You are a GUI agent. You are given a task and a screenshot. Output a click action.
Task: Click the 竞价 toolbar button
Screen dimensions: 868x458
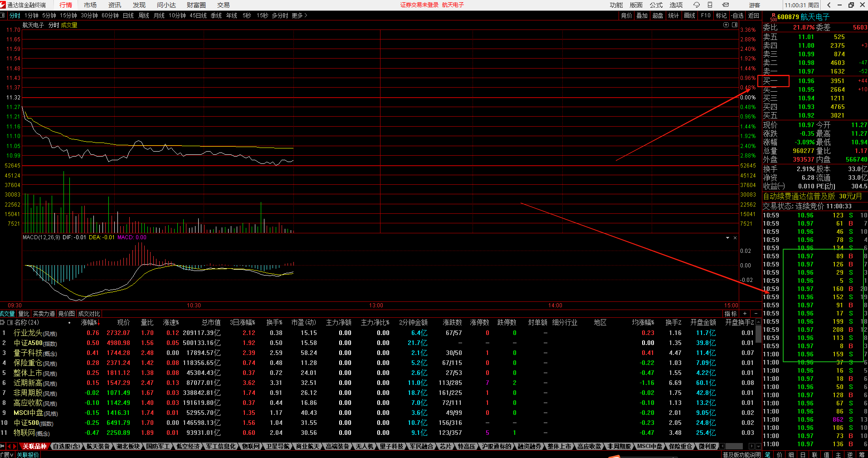pos(626,15)
